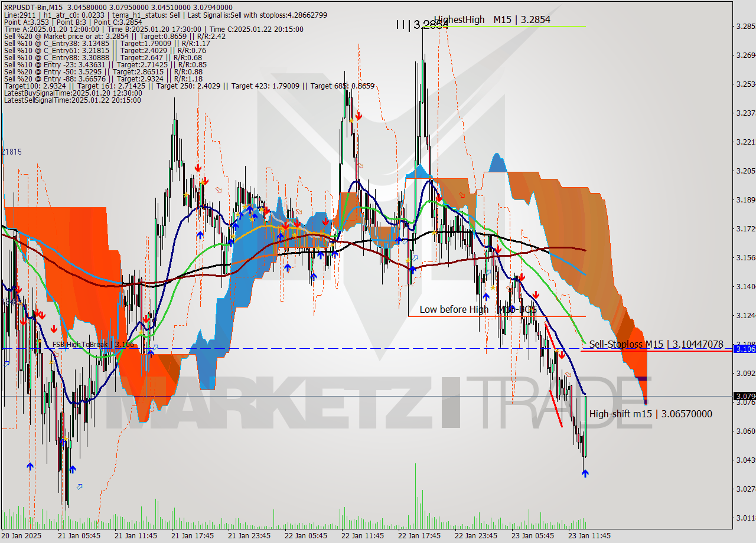Click the '21 Jan 23:45' time label
The height and width of the screenshot is (543, 756).
point(249,536)
